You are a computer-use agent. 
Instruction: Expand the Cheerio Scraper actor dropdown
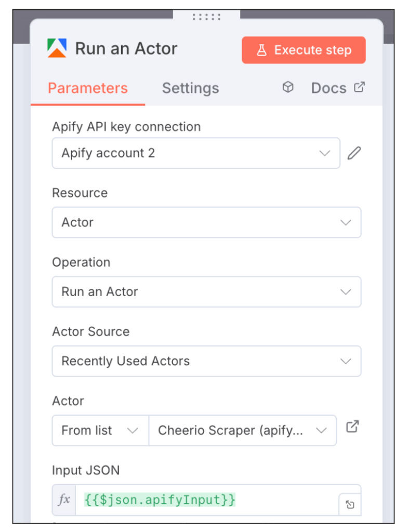coord(242,430)
